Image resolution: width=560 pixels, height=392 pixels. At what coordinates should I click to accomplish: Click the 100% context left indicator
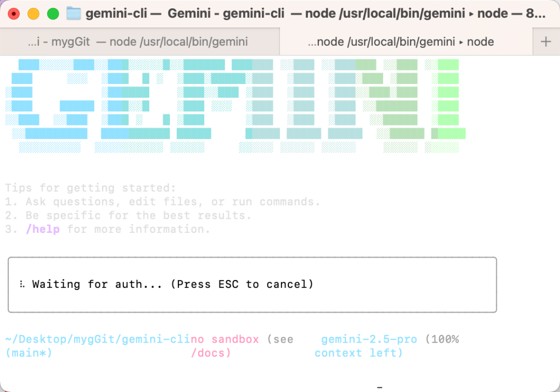[x=387, y=346]
